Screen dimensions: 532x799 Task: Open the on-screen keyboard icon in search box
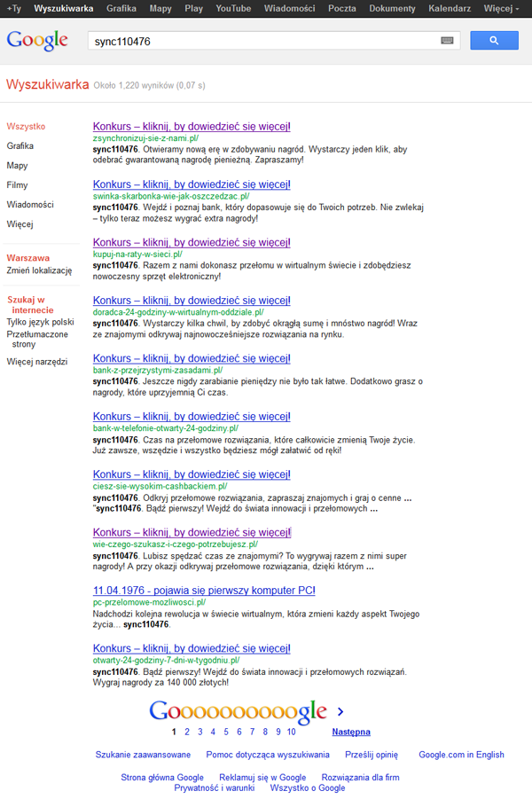click(447, 41)
